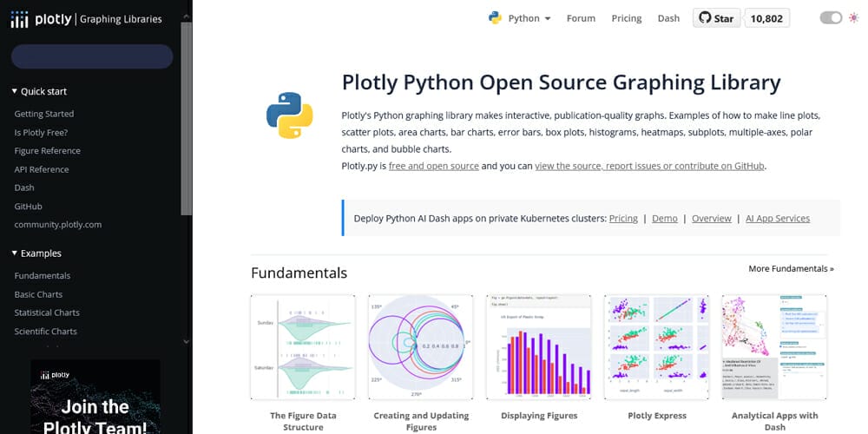Click the GitHub octocat icon on Star button

click(x=705, y=17)
